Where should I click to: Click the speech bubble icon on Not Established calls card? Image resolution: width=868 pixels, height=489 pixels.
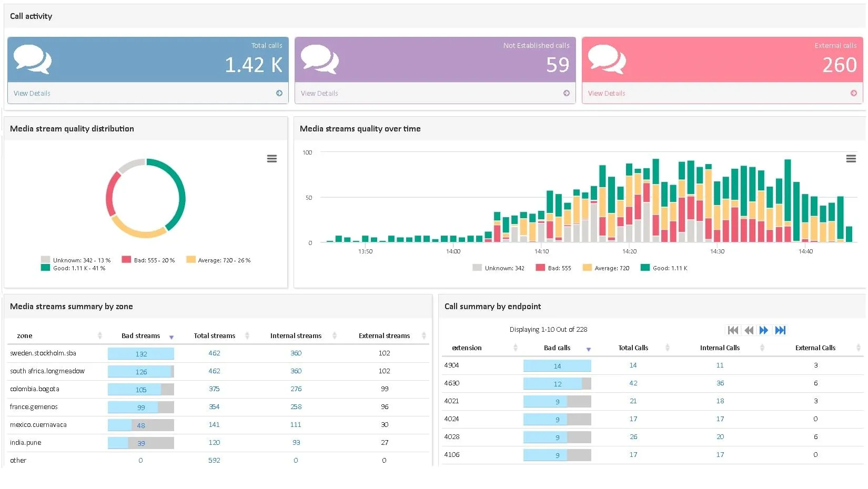320,59
